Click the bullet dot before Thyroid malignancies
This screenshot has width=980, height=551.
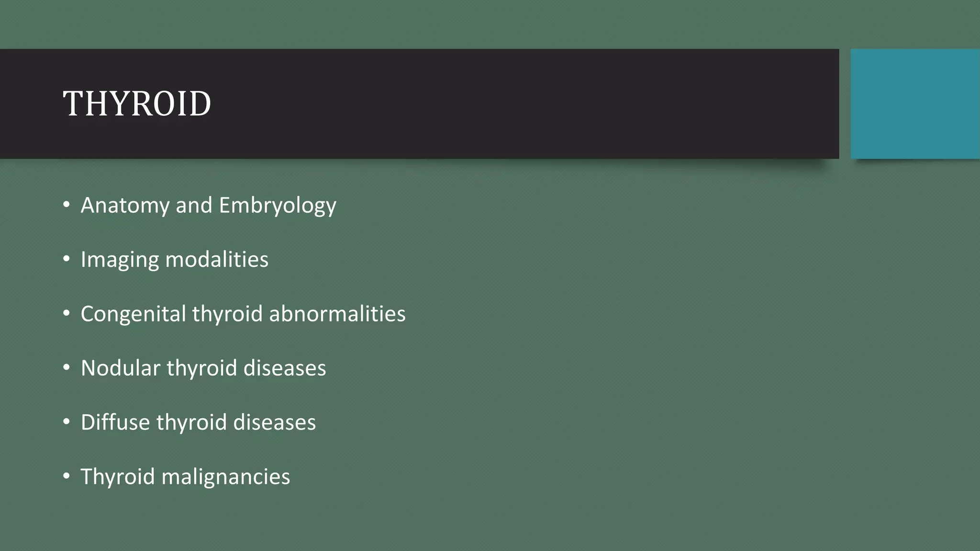point(67,476)
